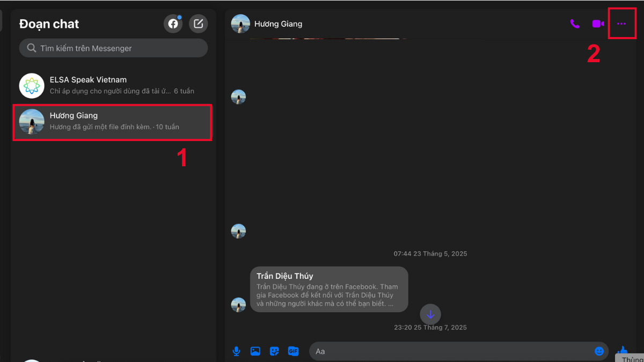Click Hương Giang's avatar in the chat header
The width and height of the screenshot is (644, 362).
[240, 24]
